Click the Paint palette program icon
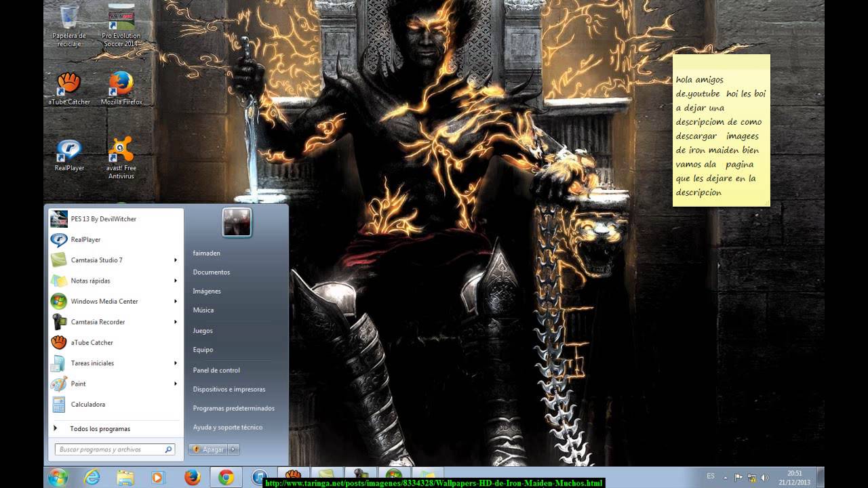This screenshot has width=868, height=488. 59,384
